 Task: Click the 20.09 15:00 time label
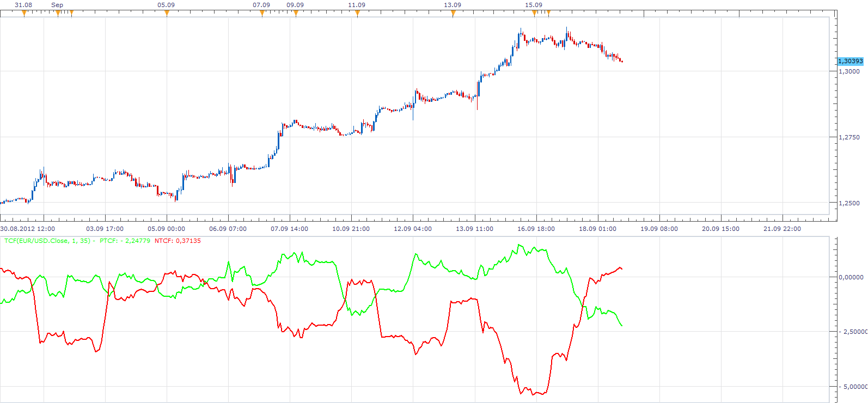point(721,229)
